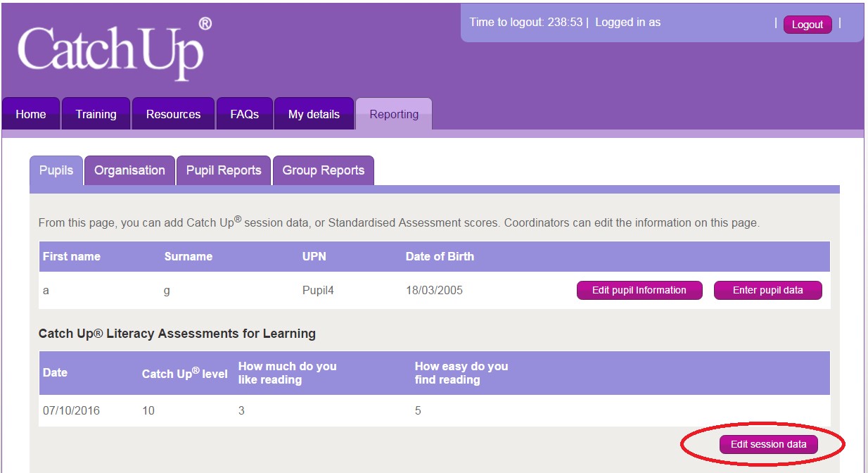Click the Date of Birth column header

tap(440, 256)
